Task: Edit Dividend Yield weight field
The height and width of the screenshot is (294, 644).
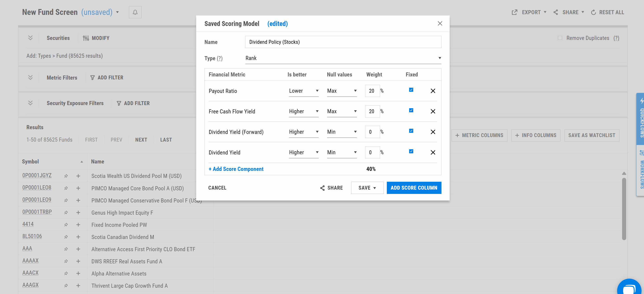Action: [x=372, y=152]
